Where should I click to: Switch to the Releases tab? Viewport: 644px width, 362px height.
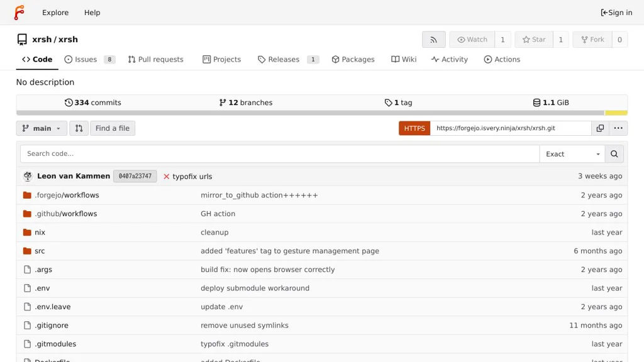[288, 60]
